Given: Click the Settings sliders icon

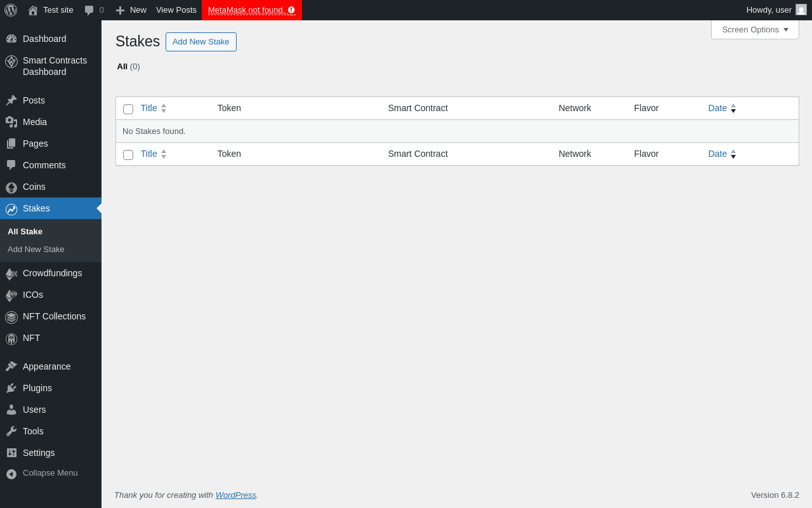Looking at the screenshot, I should [11, 453].
